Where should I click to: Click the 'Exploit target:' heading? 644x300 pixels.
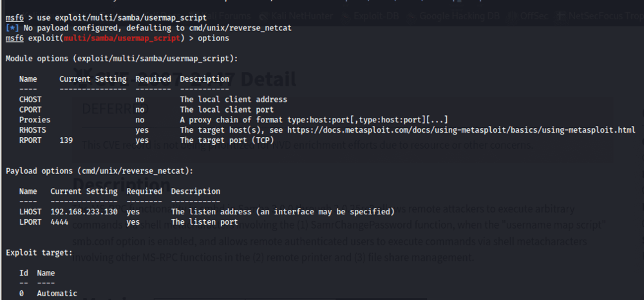tap(39, 252)
